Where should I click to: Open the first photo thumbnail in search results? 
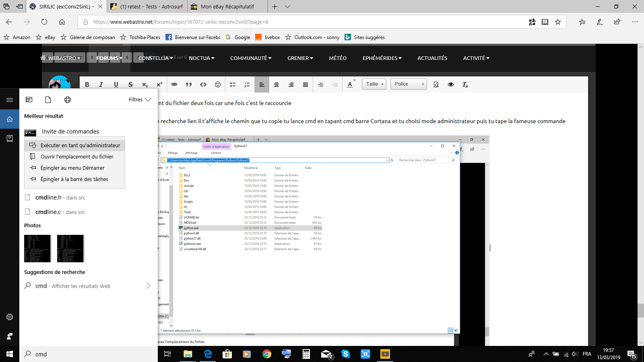point(37,249)
